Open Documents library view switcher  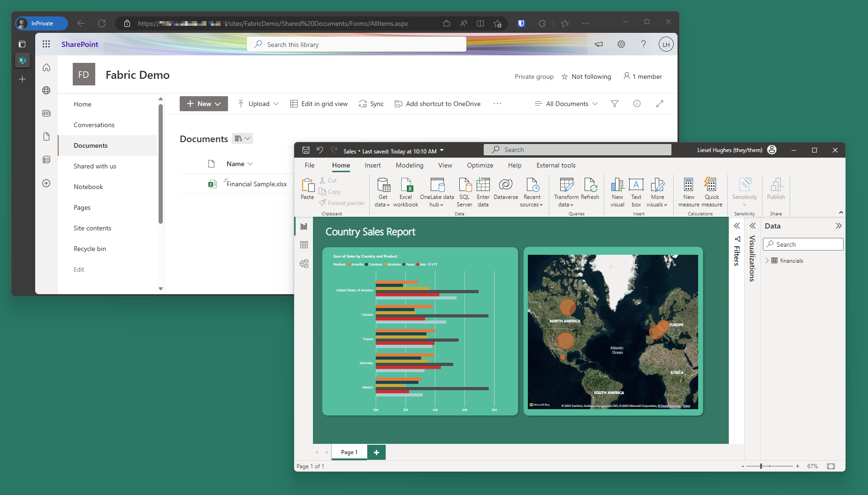pos(243,138)
